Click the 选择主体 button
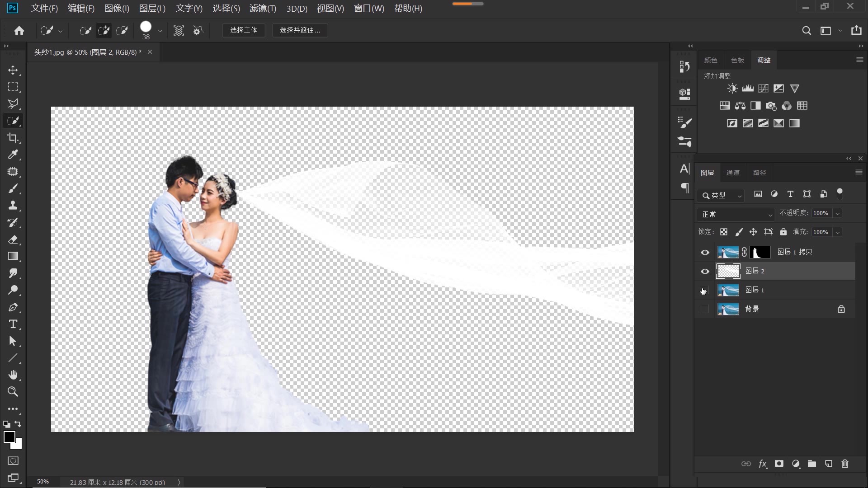This screenshot has height=488, width=868. (x=243, y=30)
